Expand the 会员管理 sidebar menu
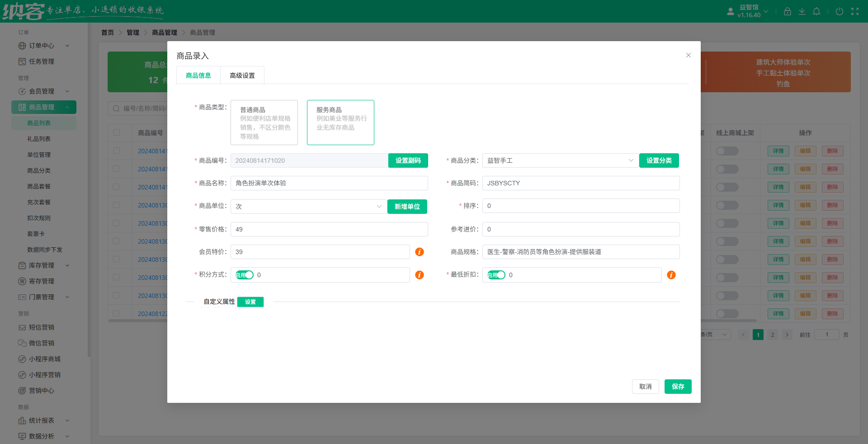The image size is (868, 444). tap(67, 91)
